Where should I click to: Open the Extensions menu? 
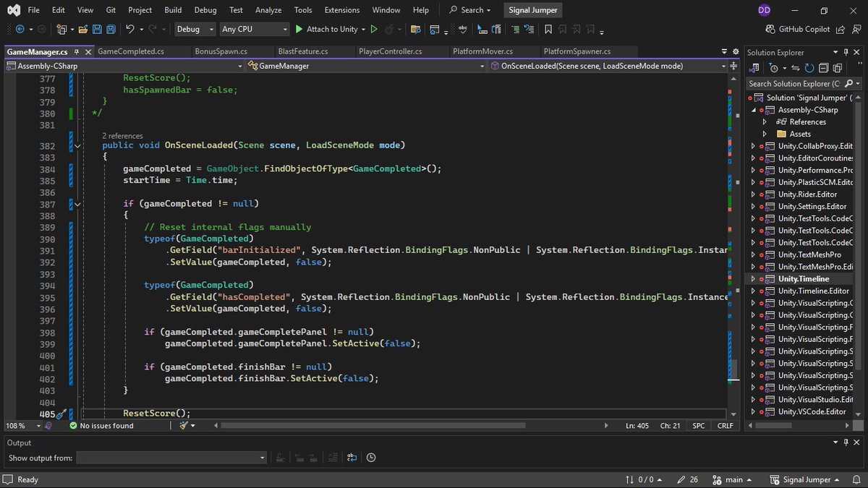point(342,10)
